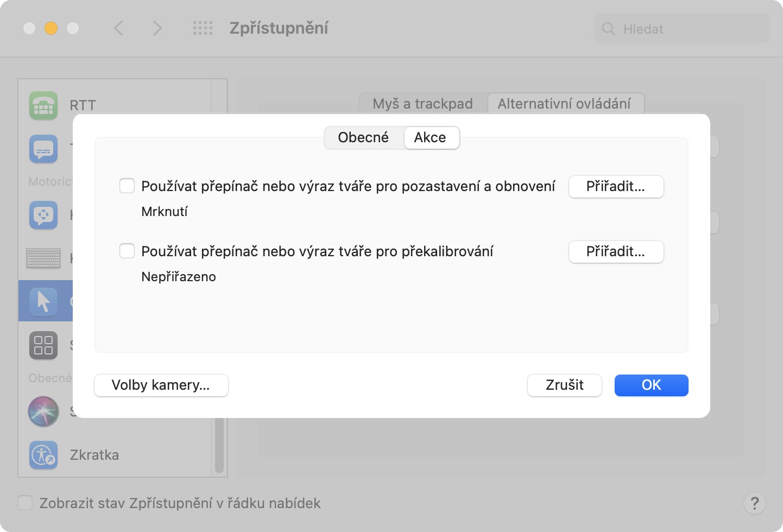Click Přiřadit button for the Mrknutí action
Image resolution: width=783 pixels, height=532 pixels.
616,187
